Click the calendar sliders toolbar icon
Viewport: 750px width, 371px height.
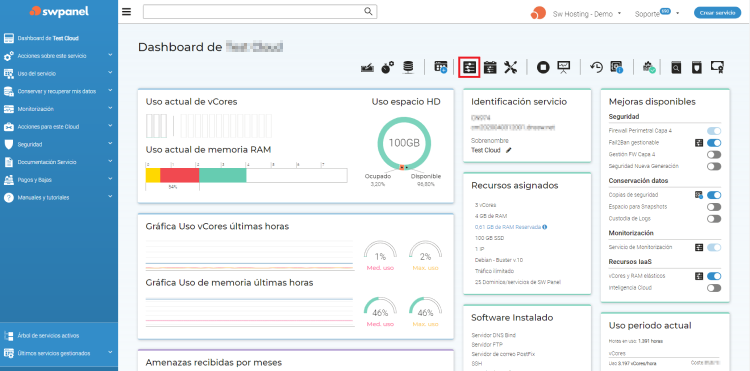(490, 67)
